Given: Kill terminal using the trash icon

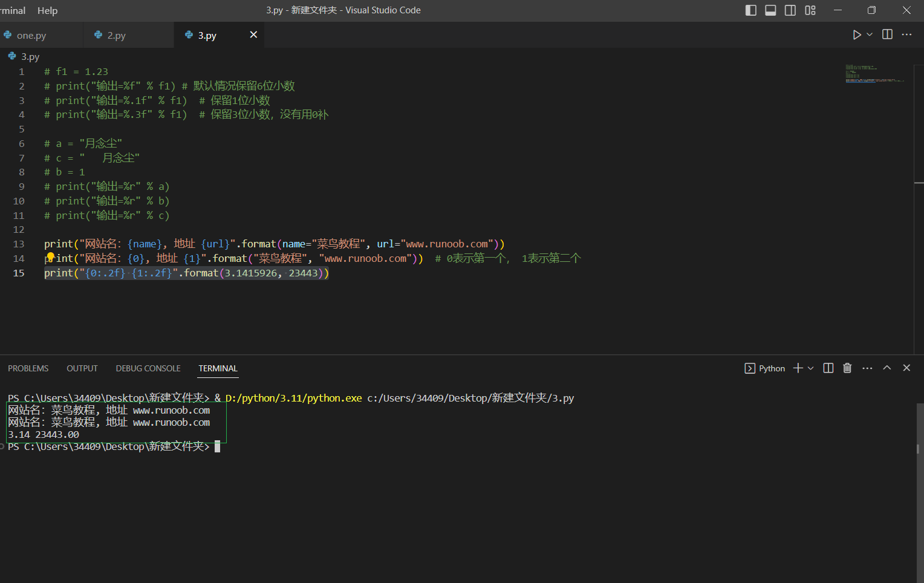Looking at the screenshot, I should [x=847, y=368].
